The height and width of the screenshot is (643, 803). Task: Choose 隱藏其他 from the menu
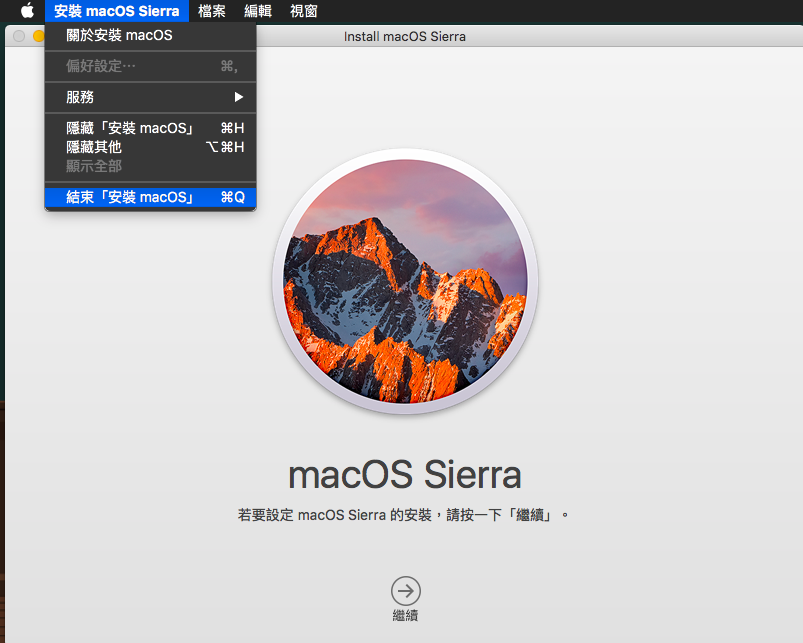pos(151,147)
